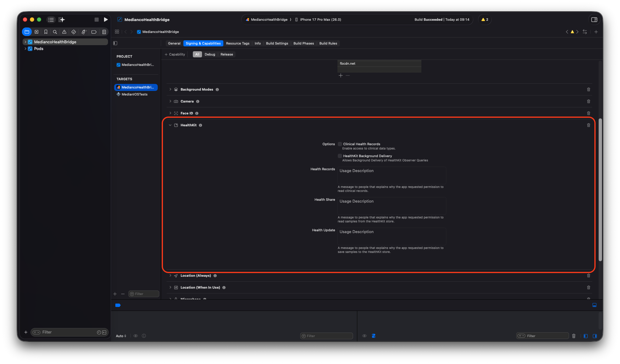Click the yellow warnings badge in toolbar
This screenshot has width=620, height=364.
485,20
